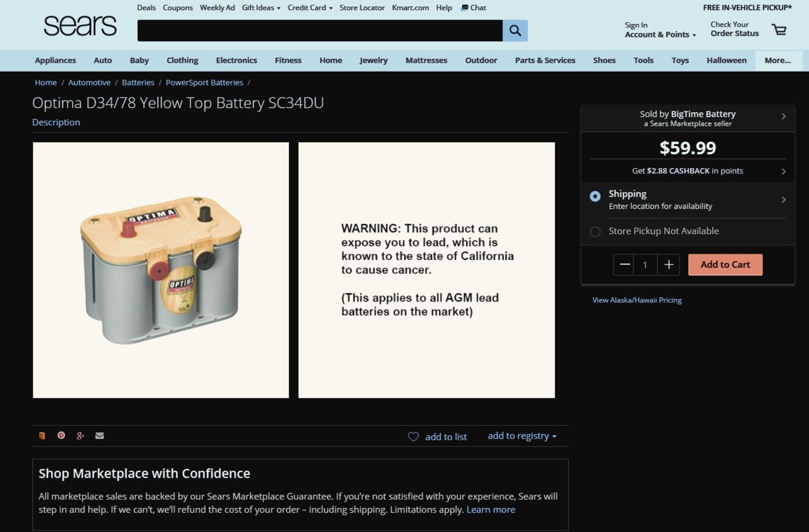Open the Parts & Services category
Image resolution: width=809 pixels, height=532 pixels.
(x=545, y=61)
